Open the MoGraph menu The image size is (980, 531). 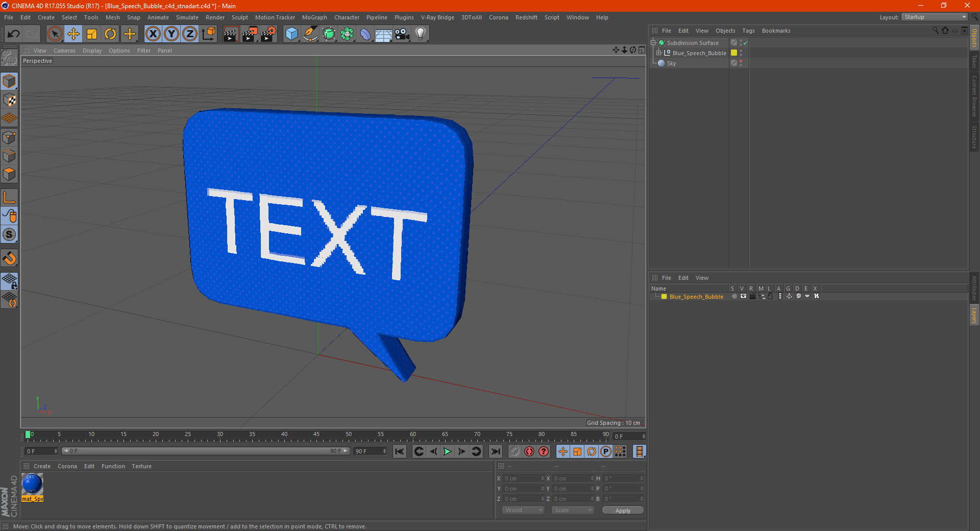pyautogui.click(x=314, y=17)
